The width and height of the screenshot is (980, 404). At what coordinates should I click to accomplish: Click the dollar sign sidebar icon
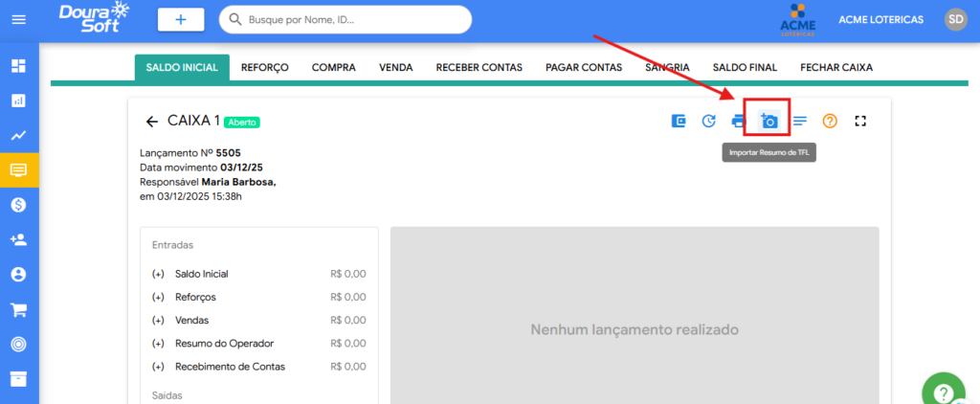click(18, 205)
